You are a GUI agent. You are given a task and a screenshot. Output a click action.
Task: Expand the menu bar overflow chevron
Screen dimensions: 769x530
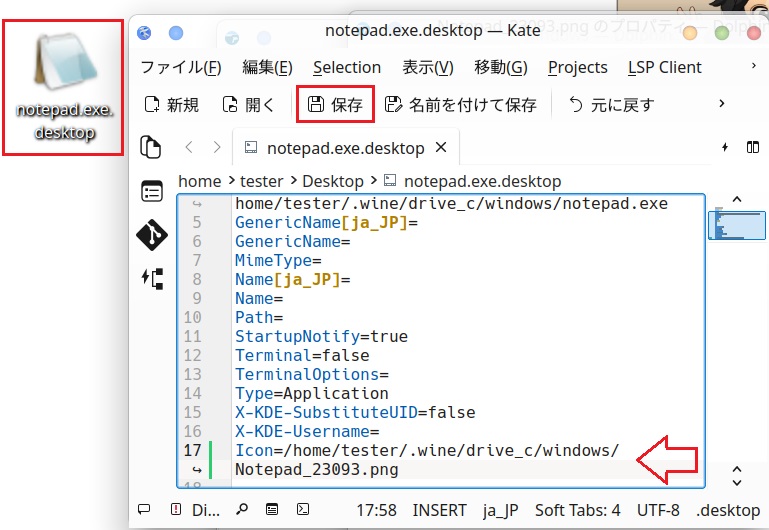pos(752,67)
